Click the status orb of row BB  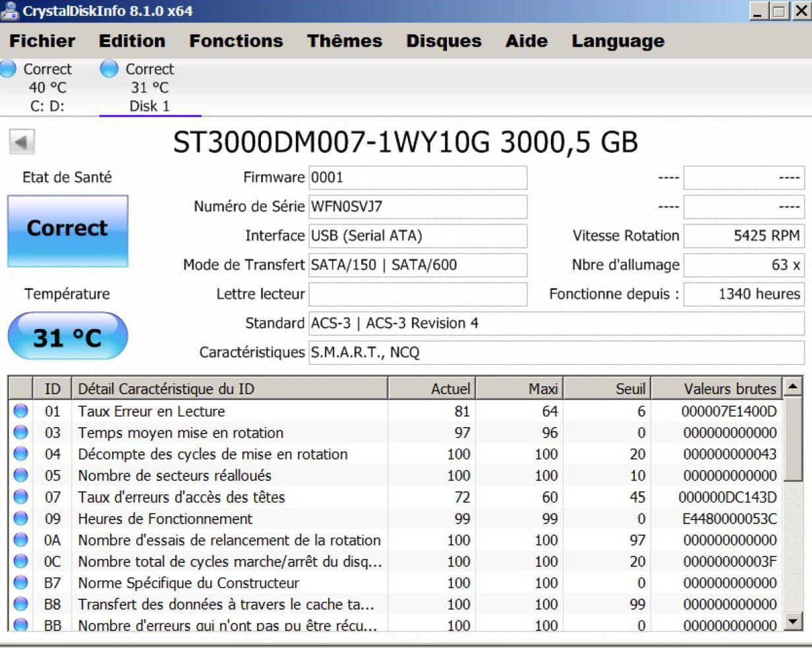tap(21, 624)
